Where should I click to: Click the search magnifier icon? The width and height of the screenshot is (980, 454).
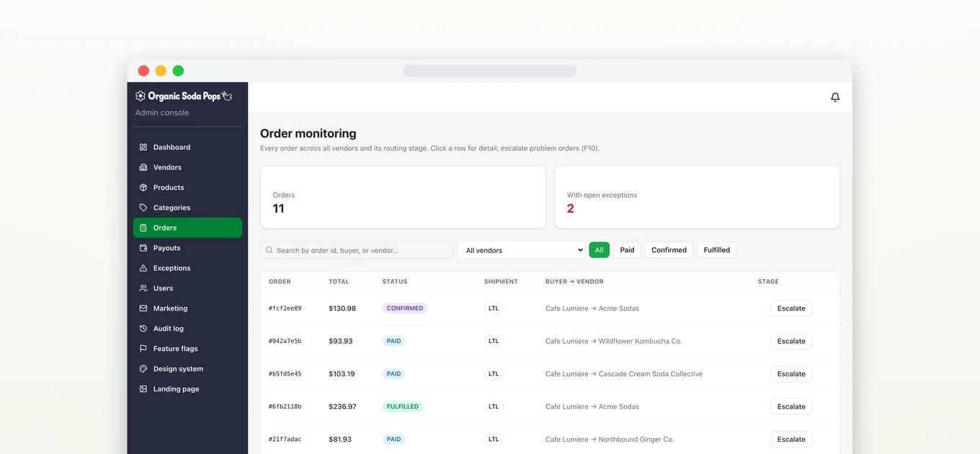(x=269, y=250)
